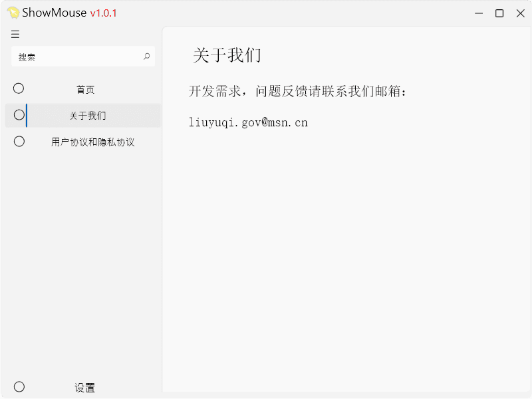The width and height of the screenshot is (532, 399).
Task: Click the 关于我们 page heading
Action: pos(227,55)
